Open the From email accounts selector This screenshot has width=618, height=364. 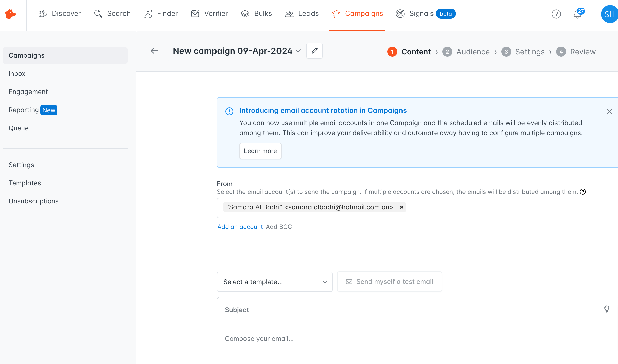tap(504, 208)
